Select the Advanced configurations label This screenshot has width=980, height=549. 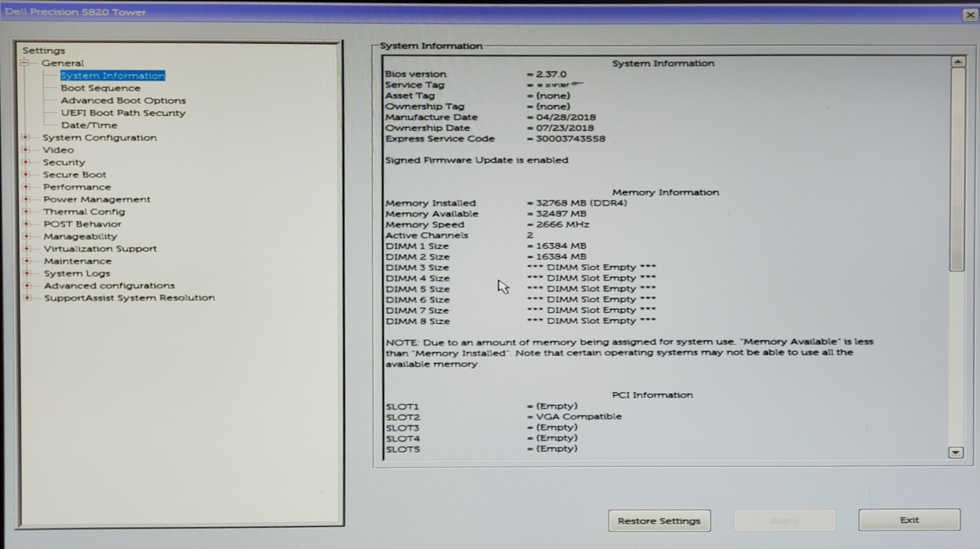(x=109, y=285)
